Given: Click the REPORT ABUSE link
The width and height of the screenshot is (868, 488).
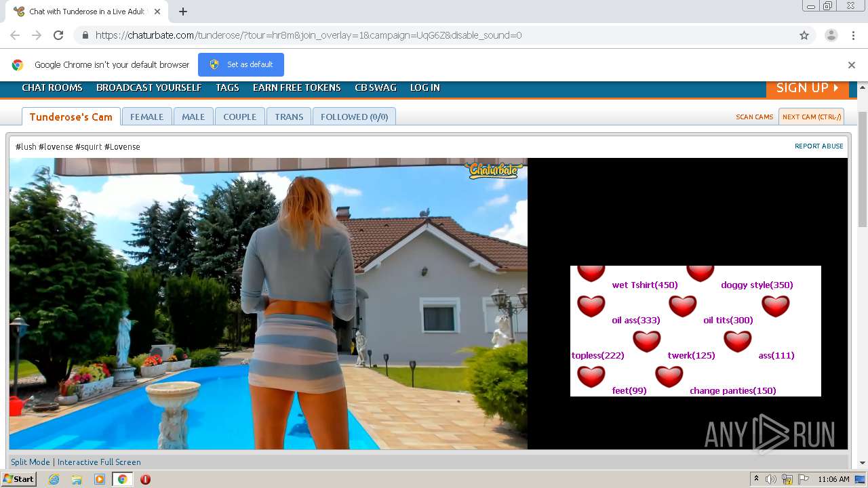Looking at the screenshot, I should [x=819, y=146].
